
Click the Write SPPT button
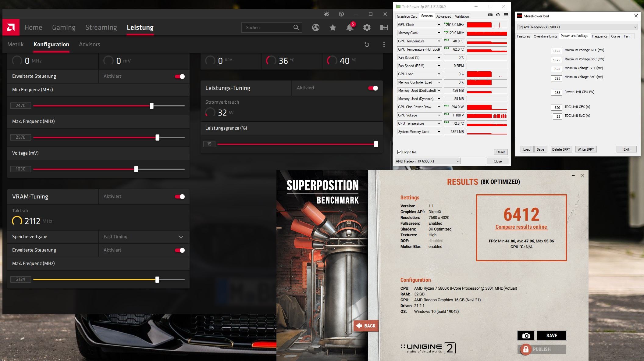[x=585, y=149]
